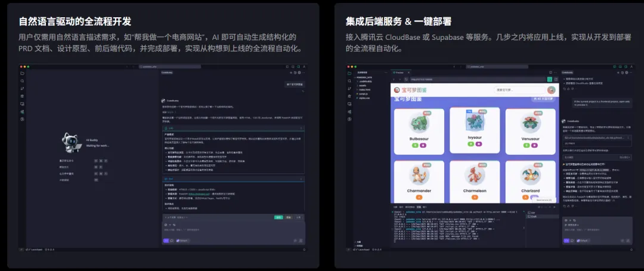Switch to Preview tab in right IDE
The width and height of the screenshot is (644, 271).
(400, 73)
